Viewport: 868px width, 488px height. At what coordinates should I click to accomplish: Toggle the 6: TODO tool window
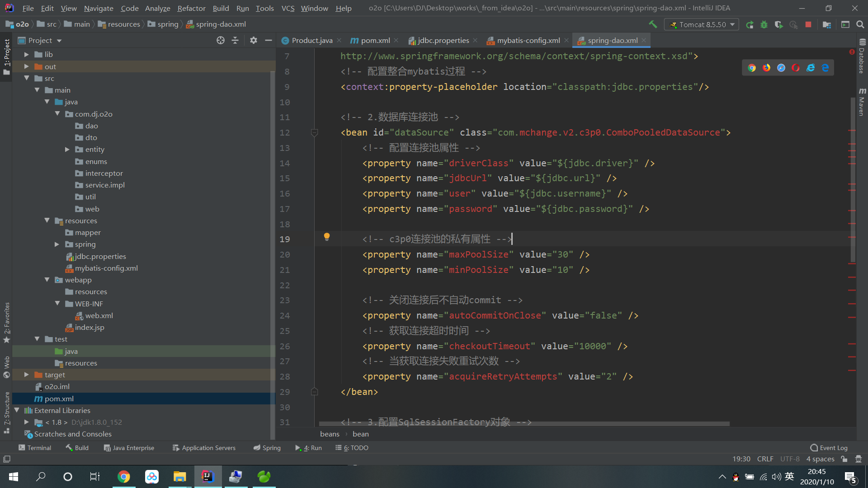352,448
